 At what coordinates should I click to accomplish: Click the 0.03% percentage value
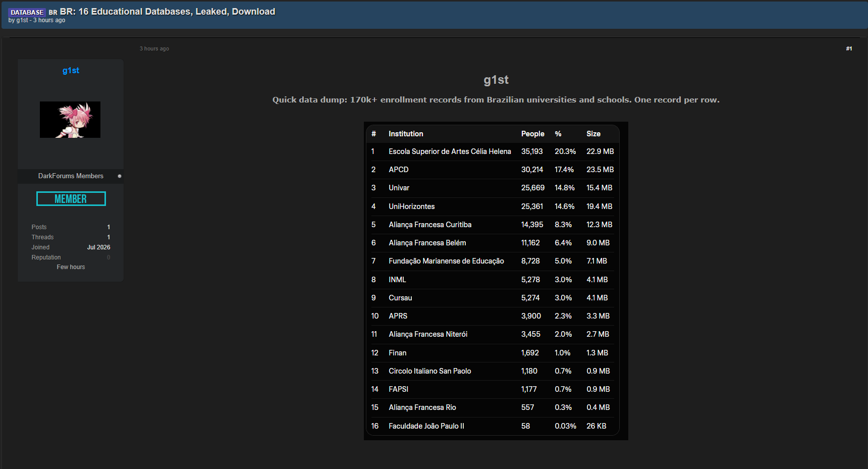pyautogui.click(x=565, y=426)
